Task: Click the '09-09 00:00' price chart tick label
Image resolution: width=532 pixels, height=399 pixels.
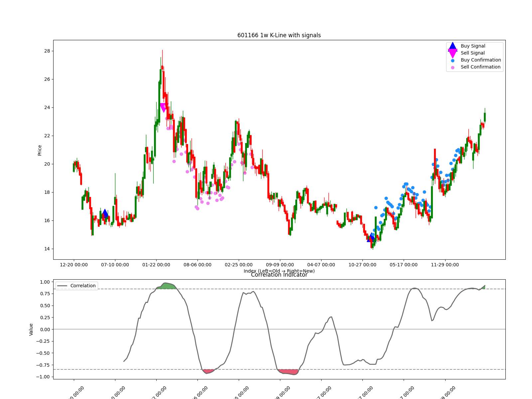Action: pos(280,265)
